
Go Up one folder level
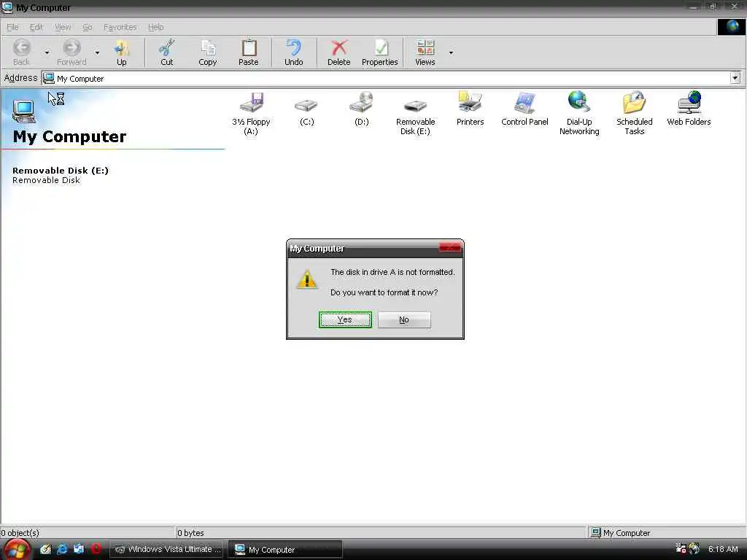122,52
